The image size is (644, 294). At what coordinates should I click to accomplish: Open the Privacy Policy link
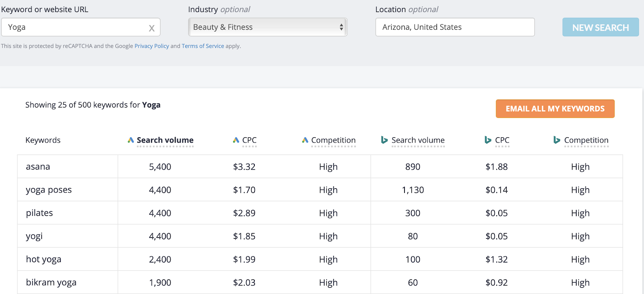[152, 46]
